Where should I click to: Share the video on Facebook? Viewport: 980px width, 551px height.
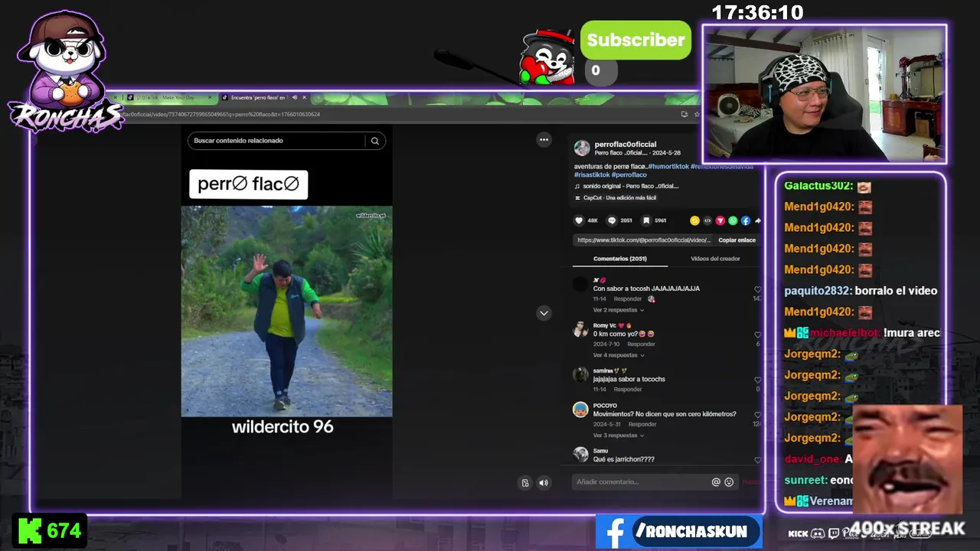pyautogui.click(x=745, y=220)
